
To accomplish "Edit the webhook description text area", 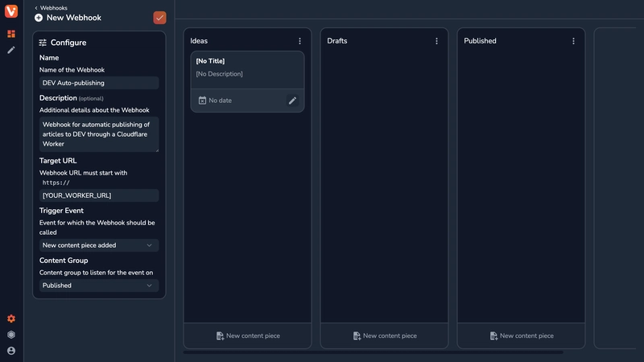I will pyautogui.click(x=99, y=134).
